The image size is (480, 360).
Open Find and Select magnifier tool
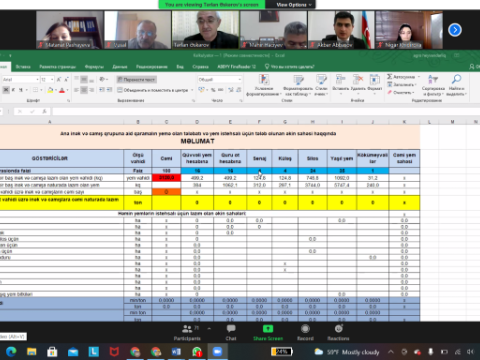click(x=456, y=85)
